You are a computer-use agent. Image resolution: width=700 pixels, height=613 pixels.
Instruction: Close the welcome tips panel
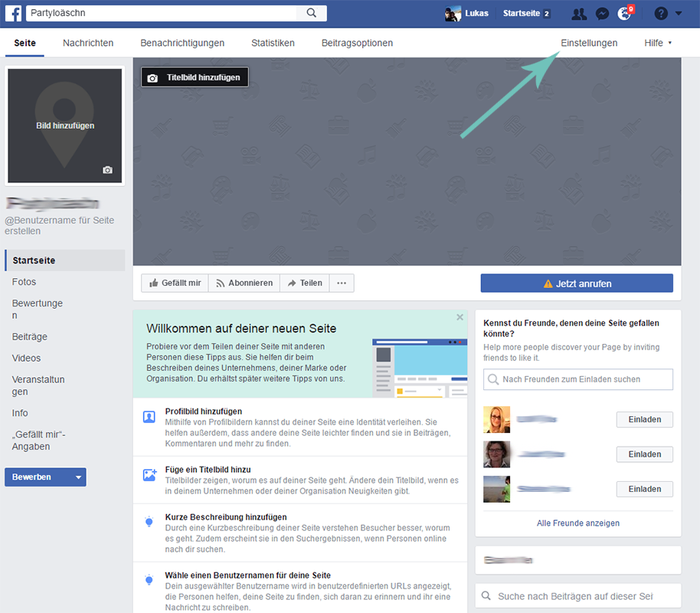pos(460,317)
